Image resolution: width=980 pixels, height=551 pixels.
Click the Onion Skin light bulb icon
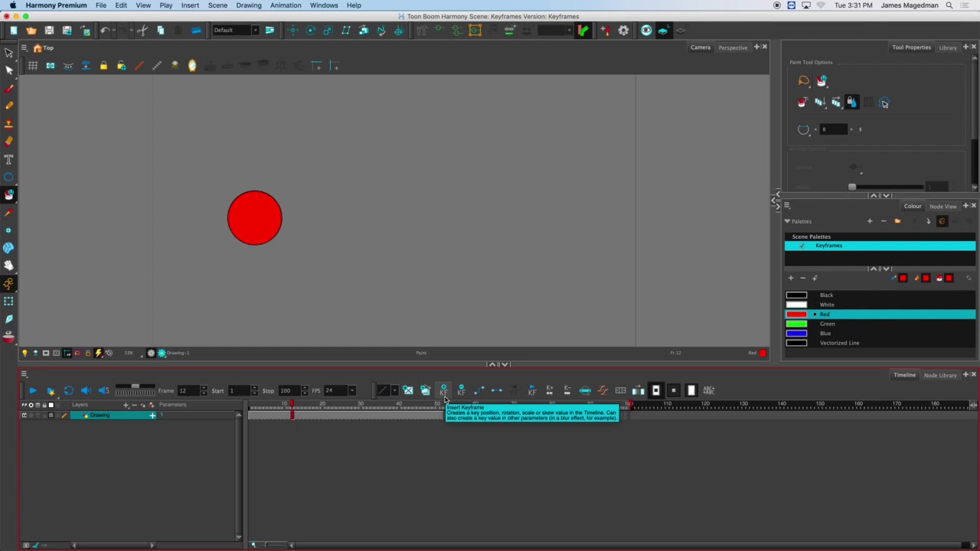click(x=24, y=353)
